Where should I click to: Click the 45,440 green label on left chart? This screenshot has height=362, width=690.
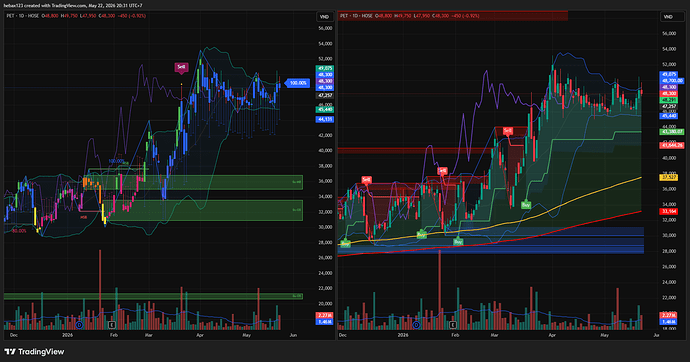[x=325, y=109]
